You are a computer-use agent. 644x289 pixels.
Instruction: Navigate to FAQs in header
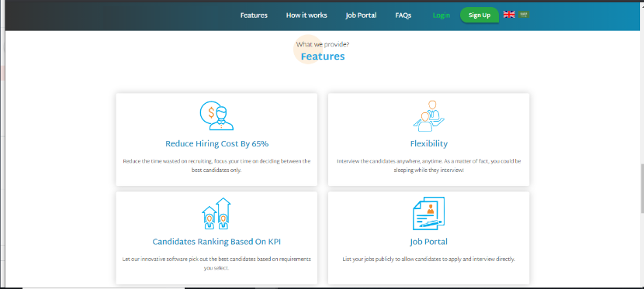tap(403, 15)
